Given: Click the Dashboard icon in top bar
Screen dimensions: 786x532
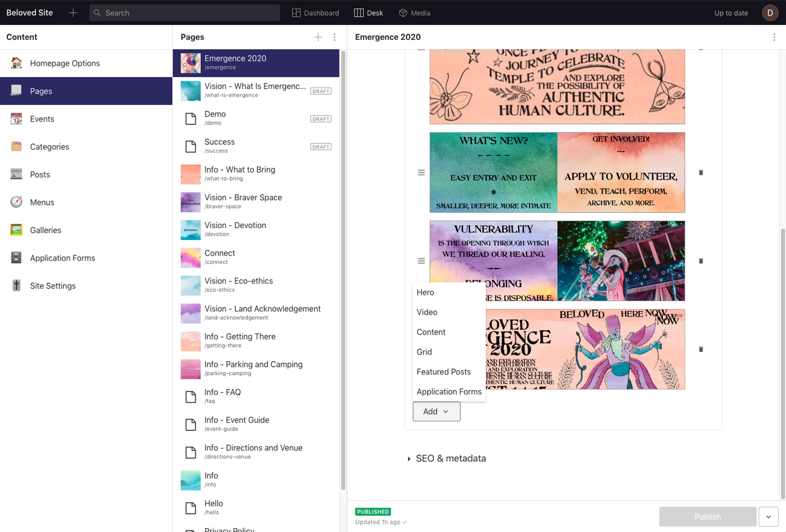Looking at the screenshot, I should [296, 13].
